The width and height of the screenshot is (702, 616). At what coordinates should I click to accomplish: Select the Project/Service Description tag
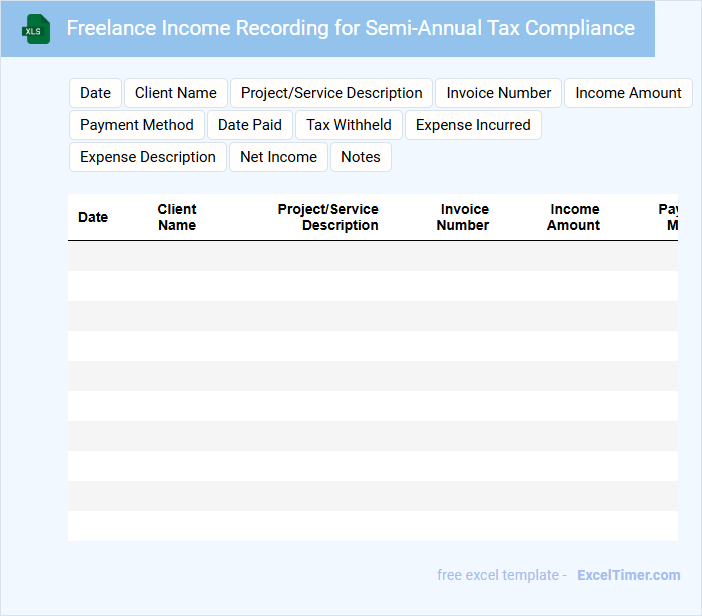[331, 93]
